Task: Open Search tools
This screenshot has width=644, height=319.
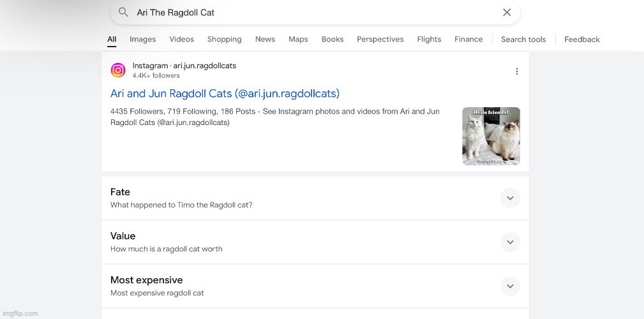Action: click(523, 40)
